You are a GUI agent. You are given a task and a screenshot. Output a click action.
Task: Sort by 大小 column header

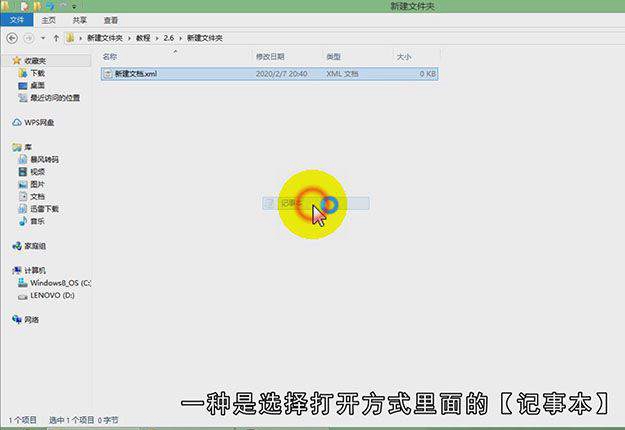[x=403, y=57]
